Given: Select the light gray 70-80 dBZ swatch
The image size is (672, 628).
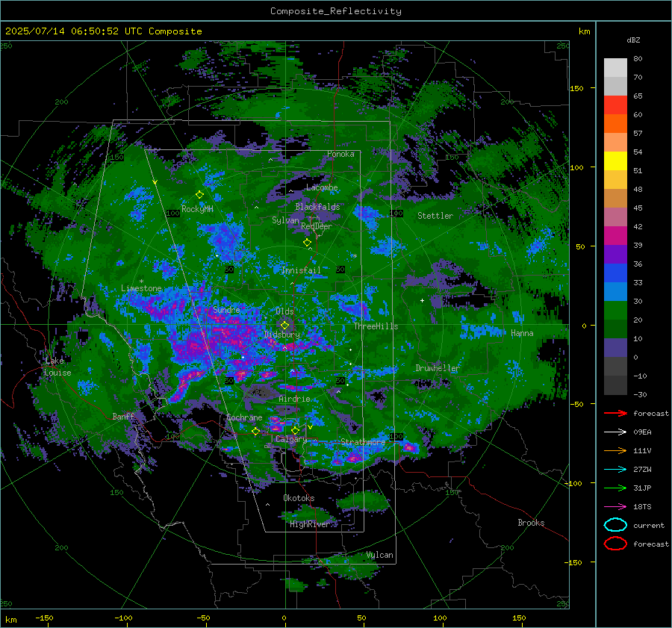Looking at the screenshot, I should coord(615,68).
